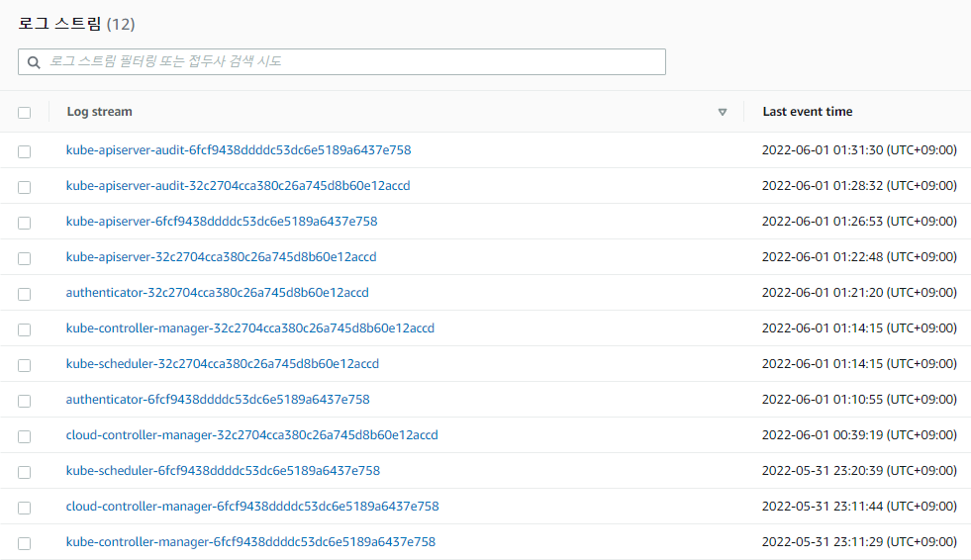
Task: Click the 01:31:30 last event time value
Action: pyautogui.click(x=859, y=150)
